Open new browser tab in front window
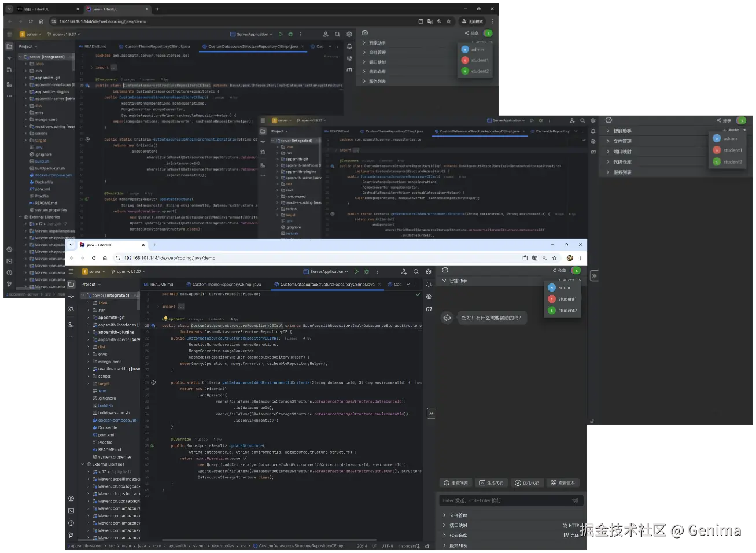Viewport: 756px width, 553px height. point(154,245)
